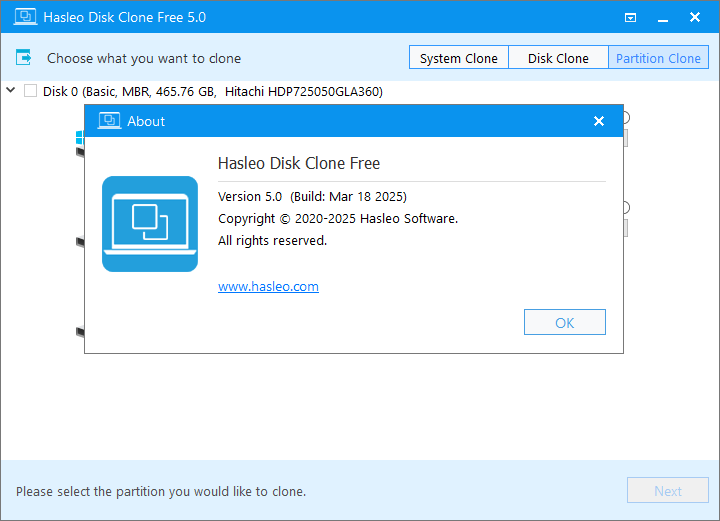Screen dimensions: 720x521
Task: Click the clone arrow icon beside 'Choose what'
Action: pos(23,57)
